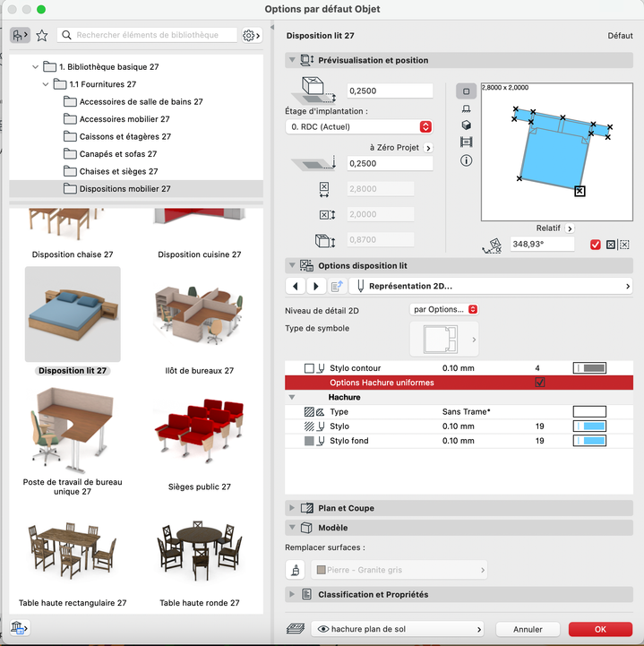Collapse 1.1 Fournitures 27 tree node
The width and height of the screenshot is (644, 646).
(46, 84)
